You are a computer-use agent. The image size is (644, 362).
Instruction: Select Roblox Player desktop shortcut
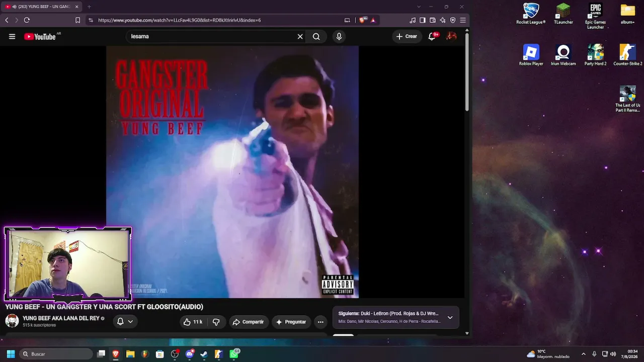(531, 55)
